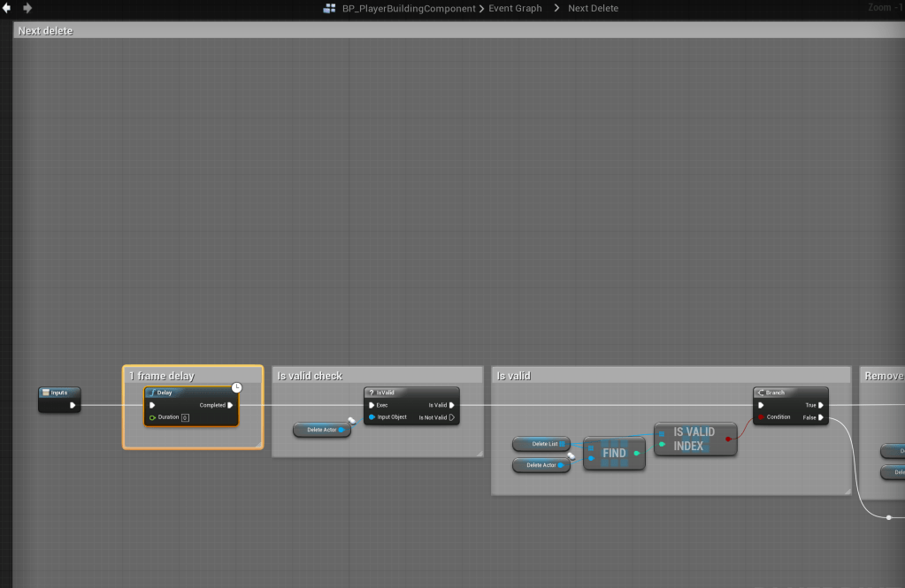Click the IsValid Exec input pin

point(372,405)
